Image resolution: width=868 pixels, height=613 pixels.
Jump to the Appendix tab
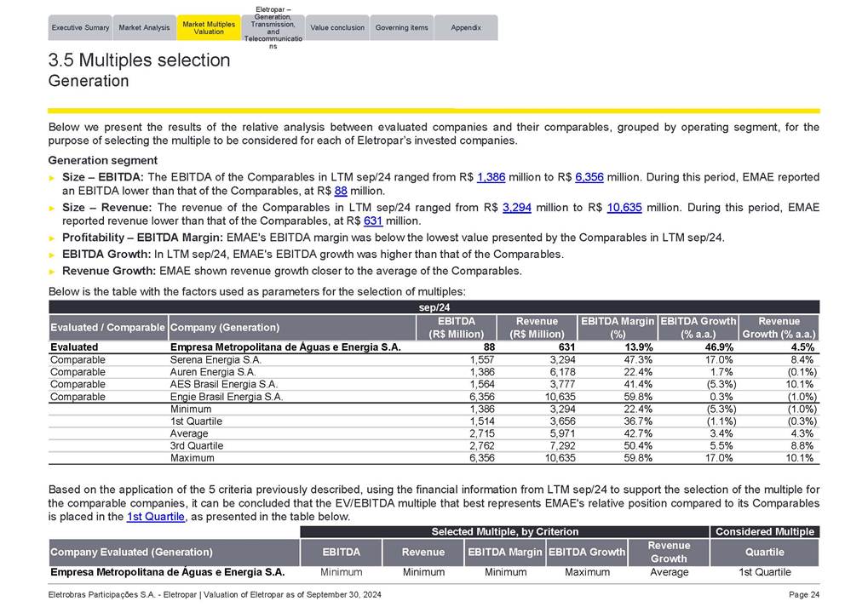click(466, 27)
